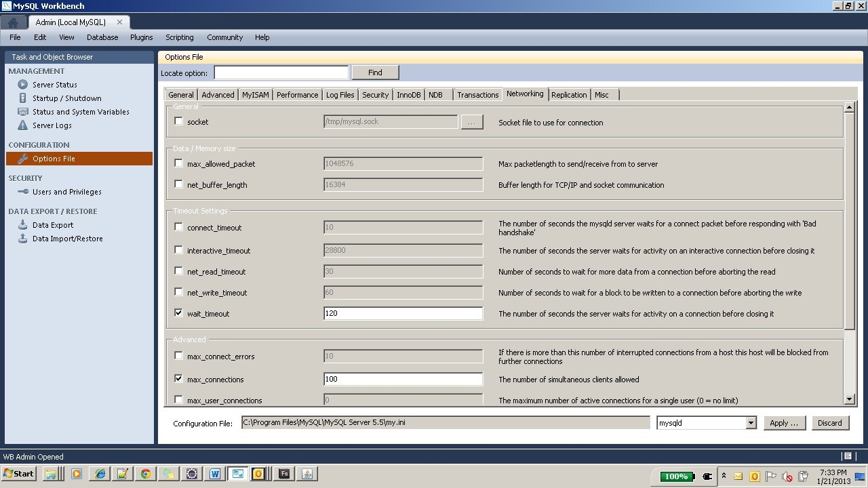The width and height of the screenshot is (868, 488).
Task: Click the Discard button
Action: (829, 423)
